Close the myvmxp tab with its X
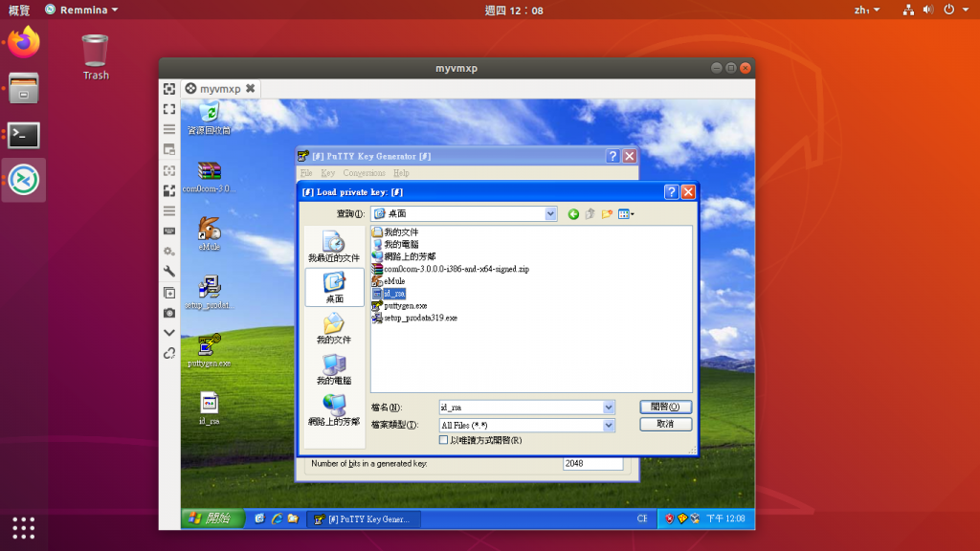This screenshot has height=551, width=980. click(251, 89)
